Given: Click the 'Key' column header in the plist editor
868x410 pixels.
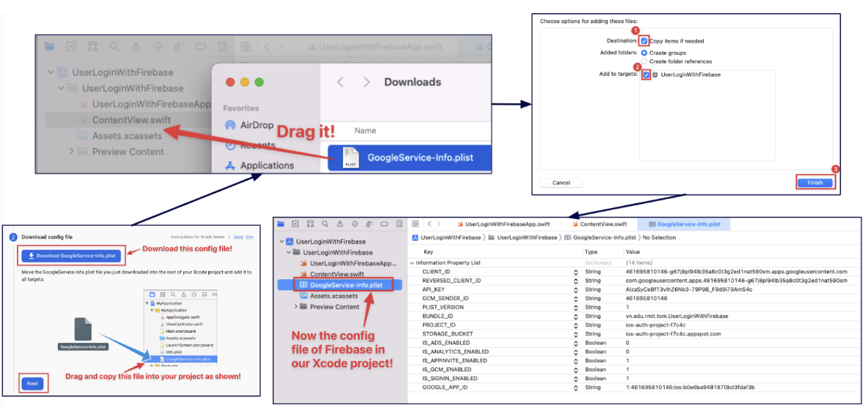Looking at the screenshot, I should pos(428,252).
